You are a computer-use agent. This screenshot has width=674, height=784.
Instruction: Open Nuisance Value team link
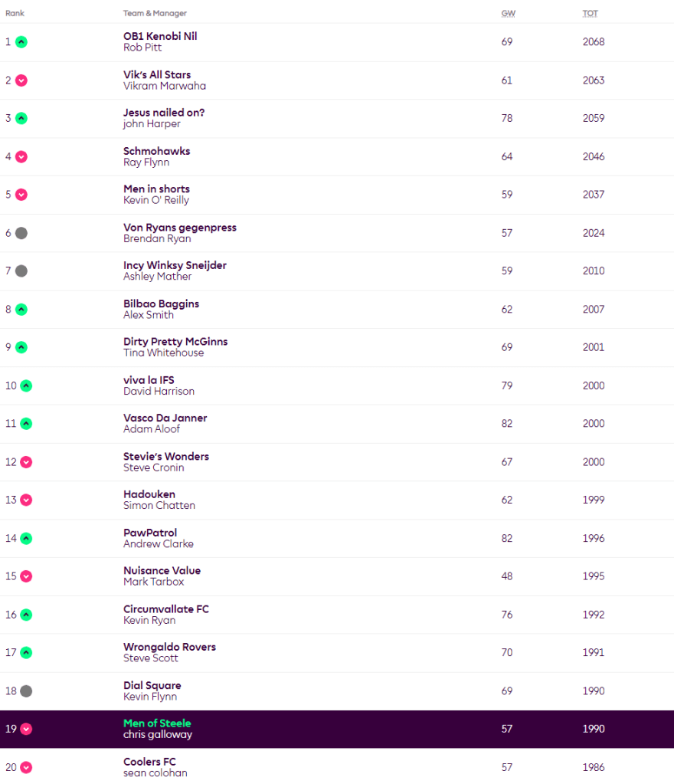[x=162, y=571]
